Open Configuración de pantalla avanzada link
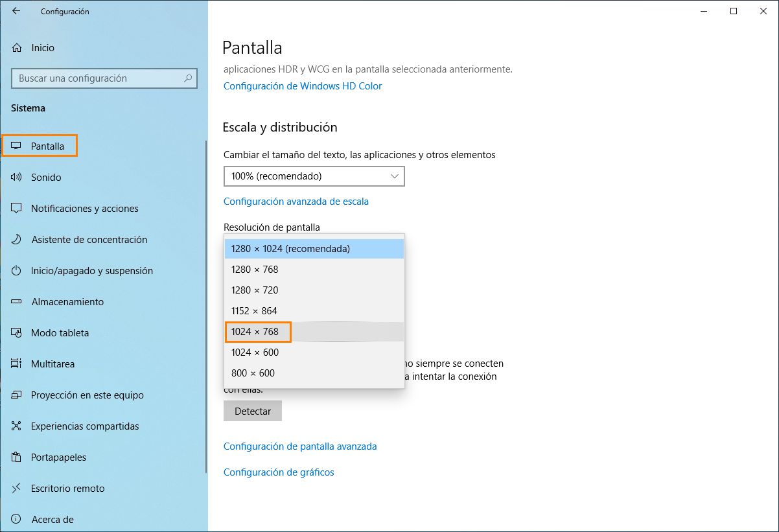 coord(300,446)
